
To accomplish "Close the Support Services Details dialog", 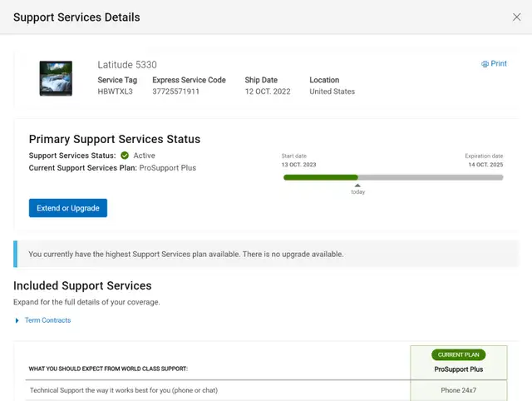I will point(516,17).
